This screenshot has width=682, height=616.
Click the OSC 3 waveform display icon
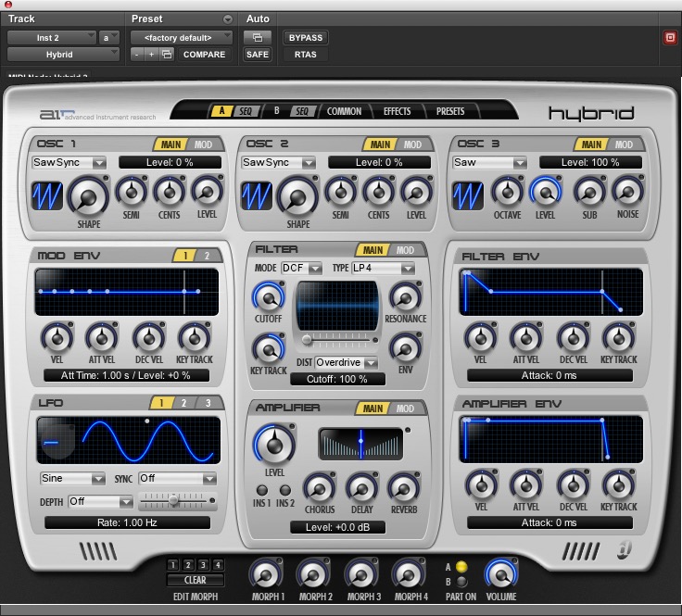point(468,195)
